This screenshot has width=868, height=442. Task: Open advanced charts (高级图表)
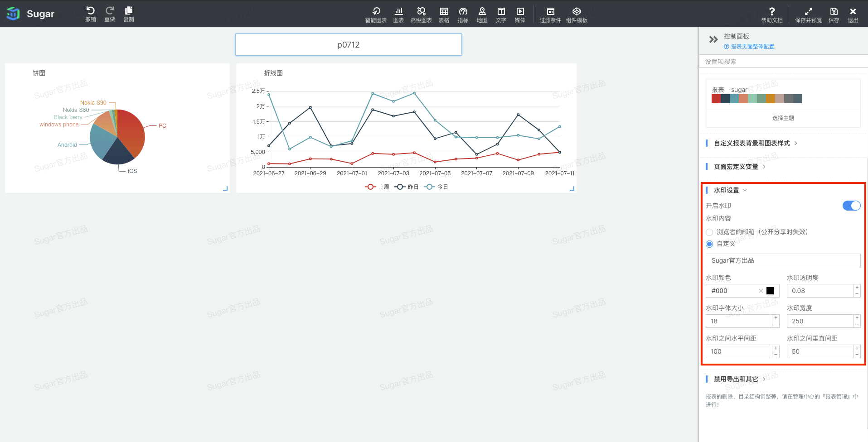click(421, 15)
